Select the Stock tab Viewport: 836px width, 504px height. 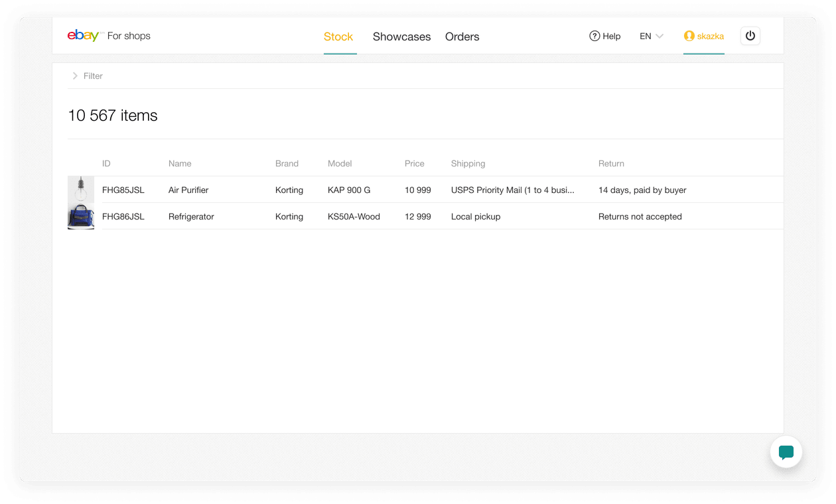(338, 36)
